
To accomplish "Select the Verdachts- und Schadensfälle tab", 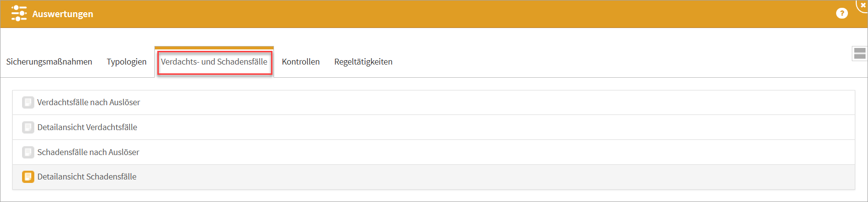I will coord(214,62).
